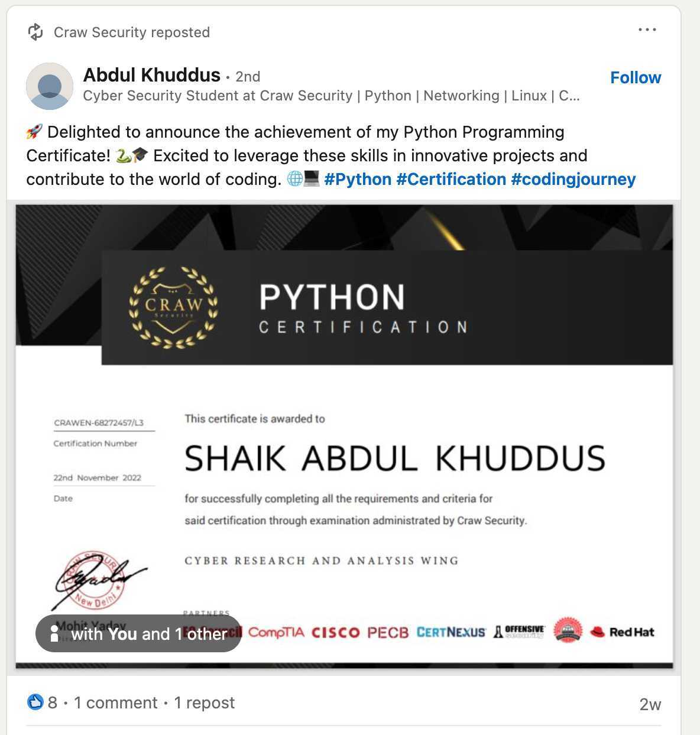Open the #codingjourney hashtag
This screenshot has width=700, height=735.
[x=573, y=178]
